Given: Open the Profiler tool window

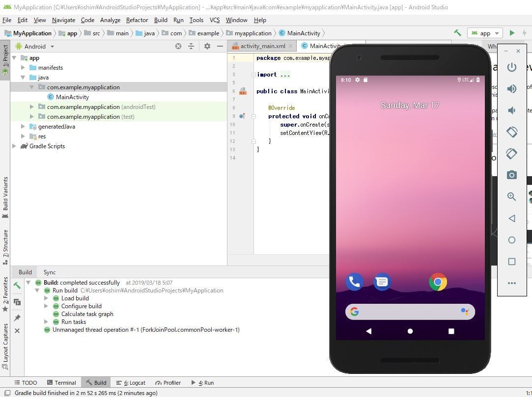Looking at the screenshot, I should coord(168,383).
